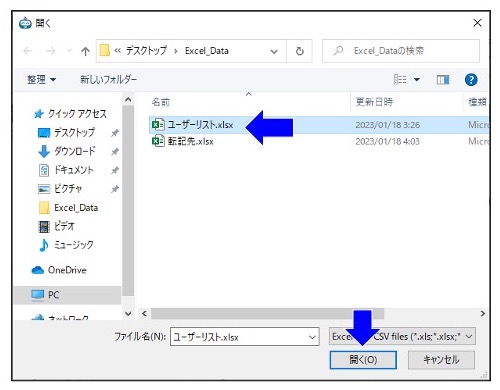Click the horizontal scrollbar right arrow

(x=483, y=313)
